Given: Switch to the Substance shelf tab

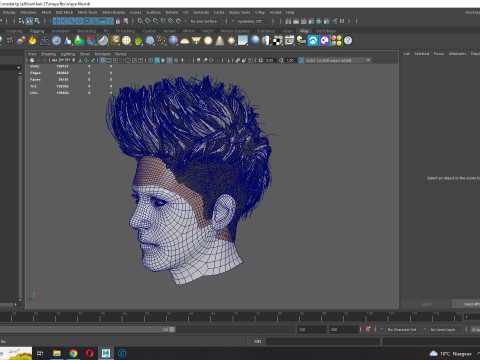Looking at the screenshot, I should 266,31.
